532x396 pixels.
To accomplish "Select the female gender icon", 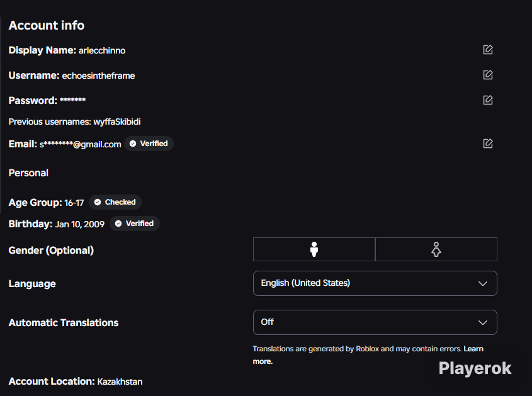I will [x=436, y=249].
